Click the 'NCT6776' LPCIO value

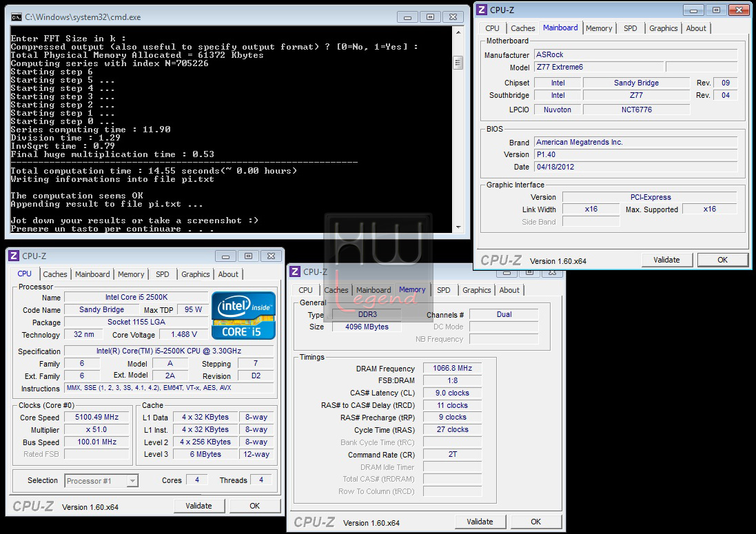636,110
